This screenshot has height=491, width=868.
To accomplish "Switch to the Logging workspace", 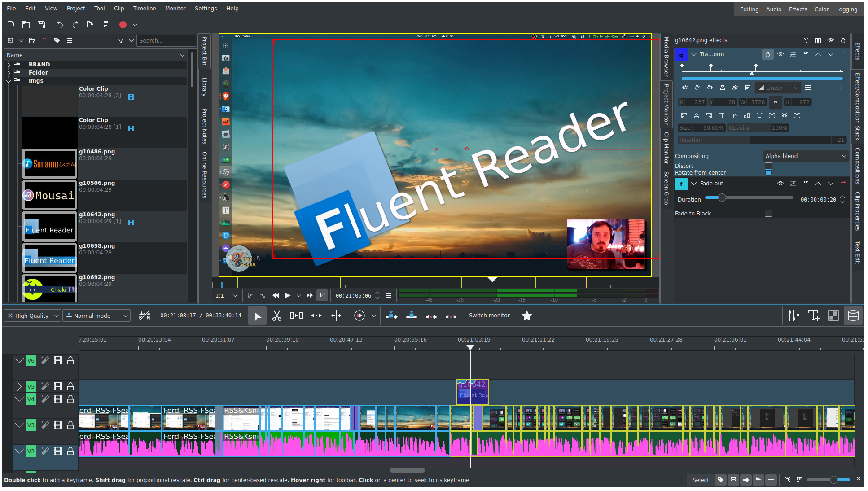I will (846, 9).
